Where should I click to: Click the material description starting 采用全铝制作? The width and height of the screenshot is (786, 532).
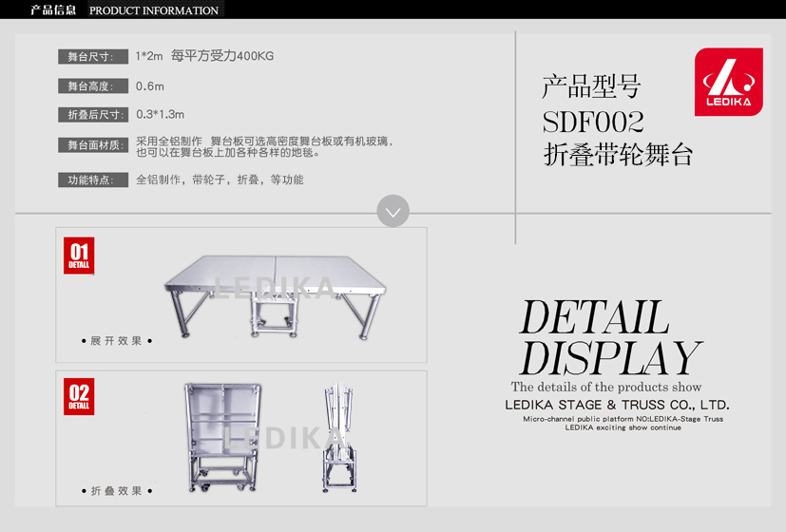264,147
